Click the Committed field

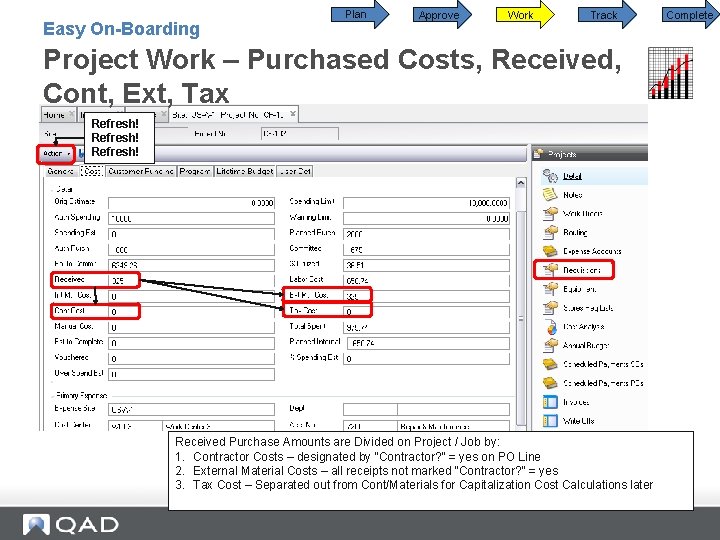point(426,249)
